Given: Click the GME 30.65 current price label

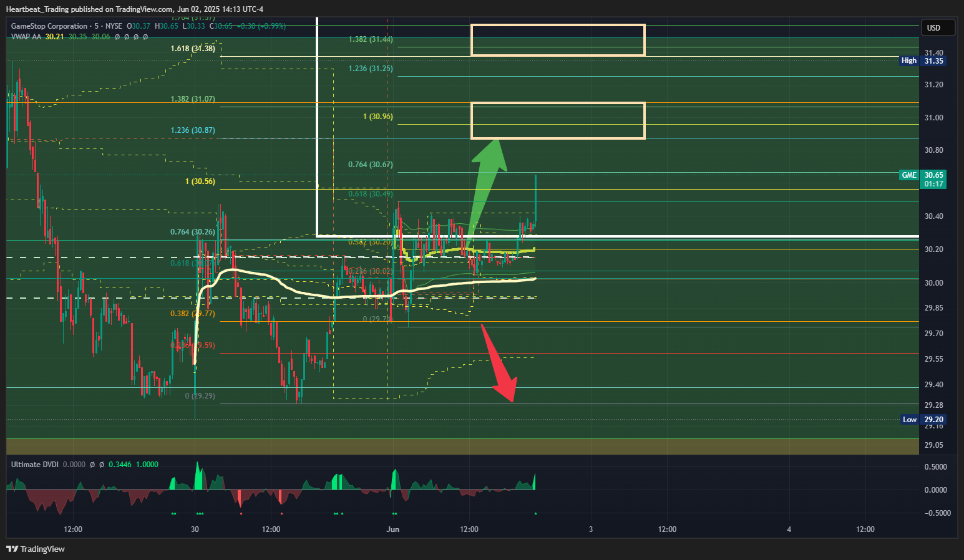Looking at the screenshot, I should [x=923, y=179].
